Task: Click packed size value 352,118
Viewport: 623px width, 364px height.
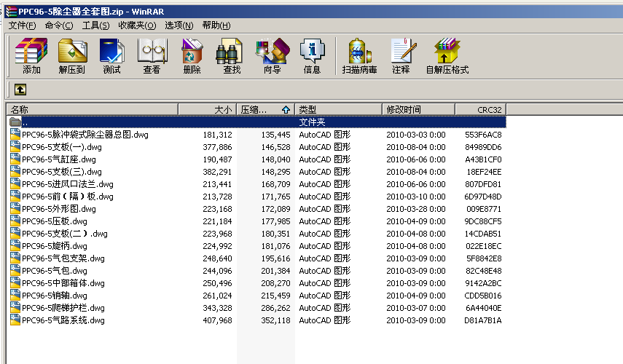Action: pos(275,320)
